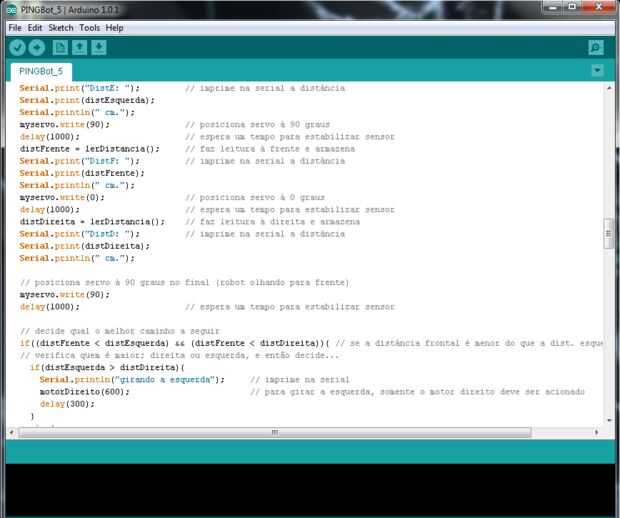
Task: Click 'Serial.println("girando a esquerda");' line
Action: click(x=132, y=380)
